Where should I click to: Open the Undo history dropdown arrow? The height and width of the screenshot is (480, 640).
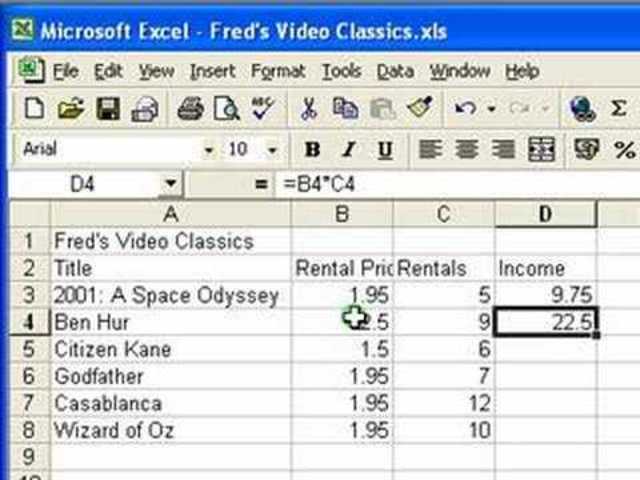pos(492,109)
